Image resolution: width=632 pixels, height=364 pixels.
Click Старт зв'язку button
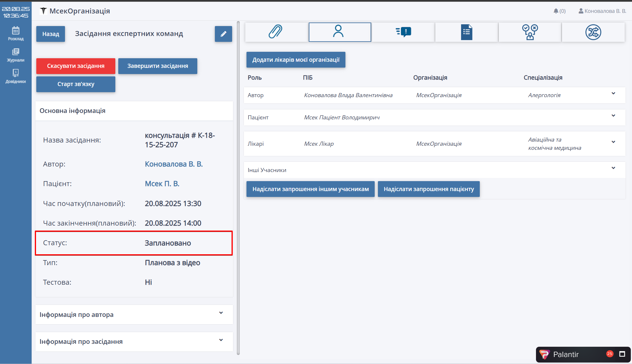point(76,84)
